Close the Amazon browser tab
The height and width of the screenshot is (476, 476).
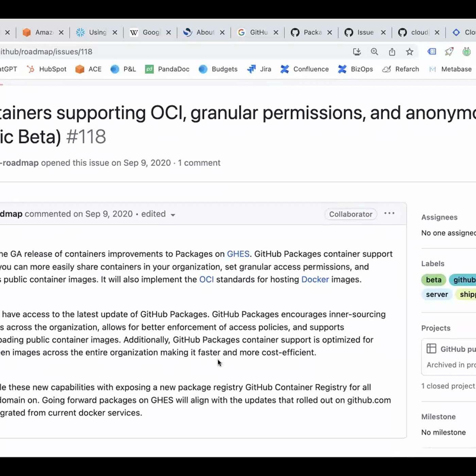coord(61,32)
